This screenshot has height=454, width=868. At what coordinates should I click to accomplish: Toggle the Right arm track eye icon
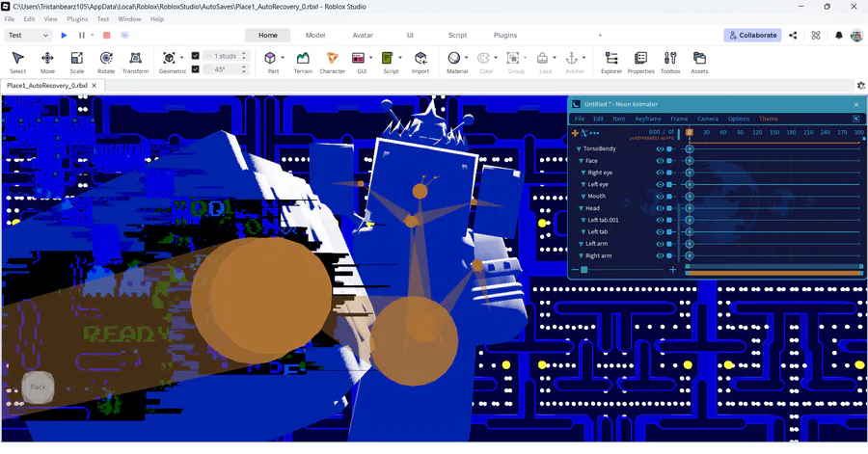pyautogui.click(x=660, y=256)
